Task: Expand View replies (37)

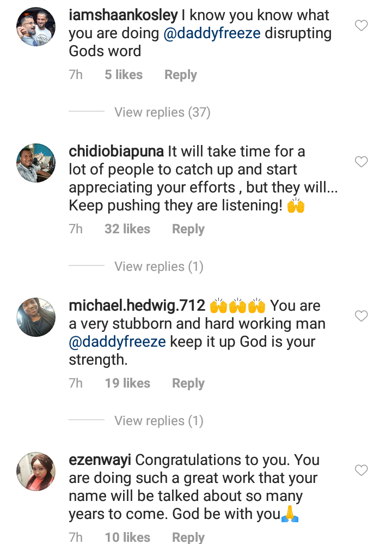Action: pyautogui.click(x=162, y=112)
